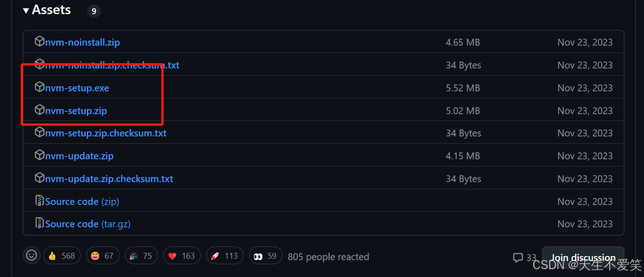Toggle the thumbs up reaction with 568
Viewport: 644px width, 277px height.
[62, 256]
